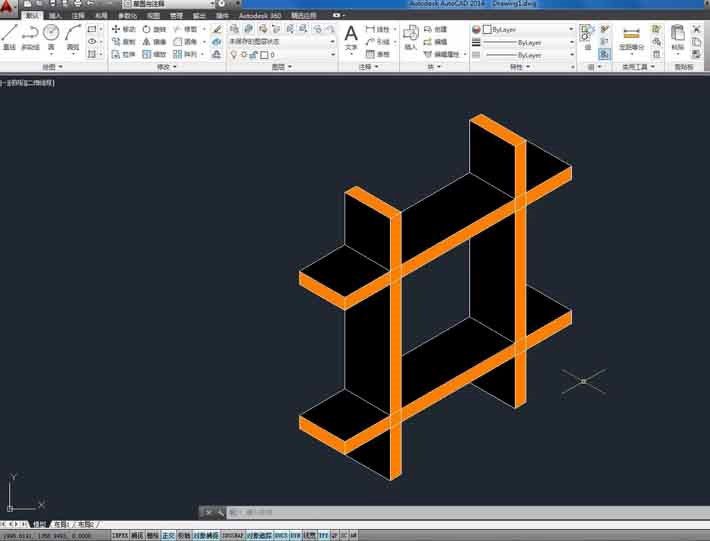Switch to the View (视图) ribbon tab
The width and height of the screenshot is (710, 541).
coord(153,16)
